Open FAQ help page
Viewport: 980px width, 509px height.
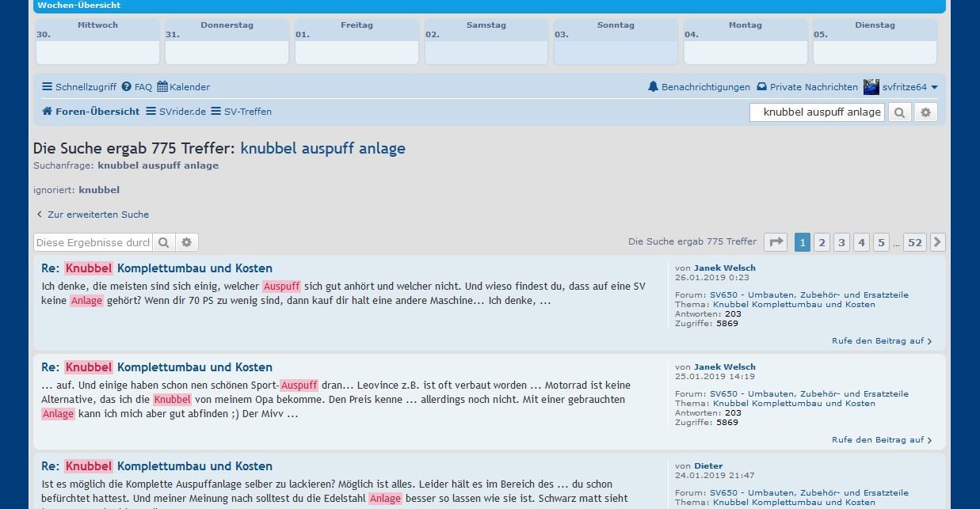tap(136, 87)
